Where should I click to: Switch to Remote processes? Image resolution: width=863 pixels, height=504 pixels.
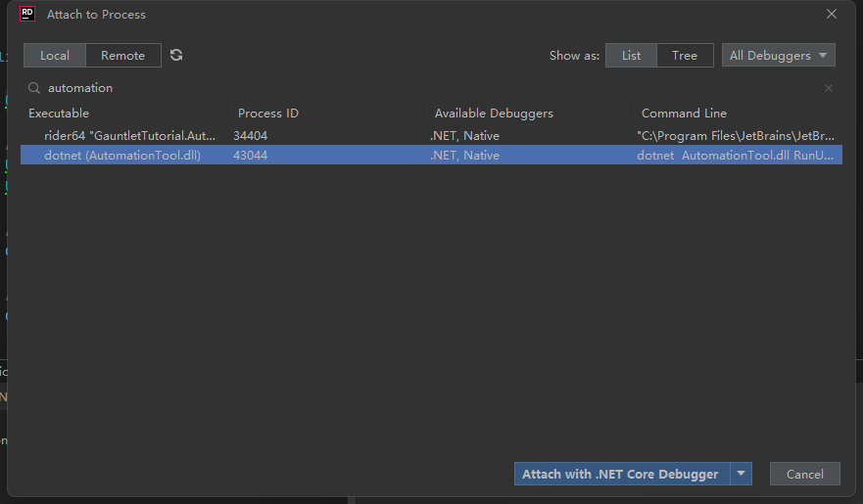coord(123,56)
